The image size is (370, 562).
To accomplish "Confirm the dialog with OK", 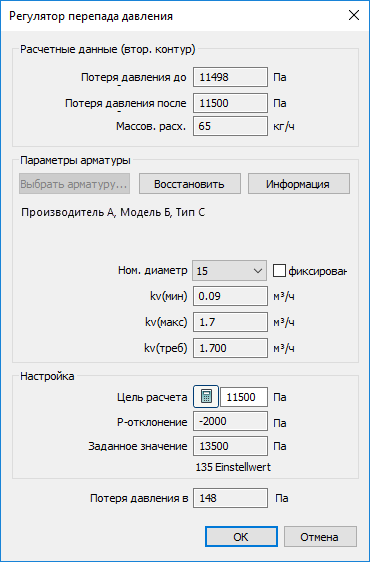I will [241, 537].
